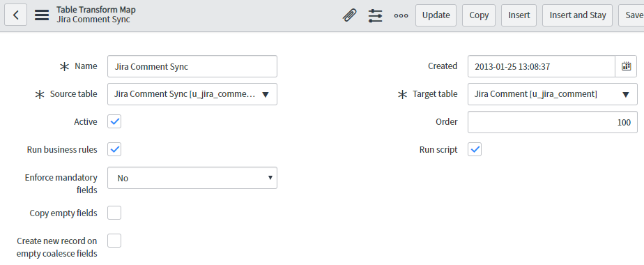Viewport: 644px width, 265px height.
Task: Tick Create new record on empty coalesce
Action: (x=114, y=241)
